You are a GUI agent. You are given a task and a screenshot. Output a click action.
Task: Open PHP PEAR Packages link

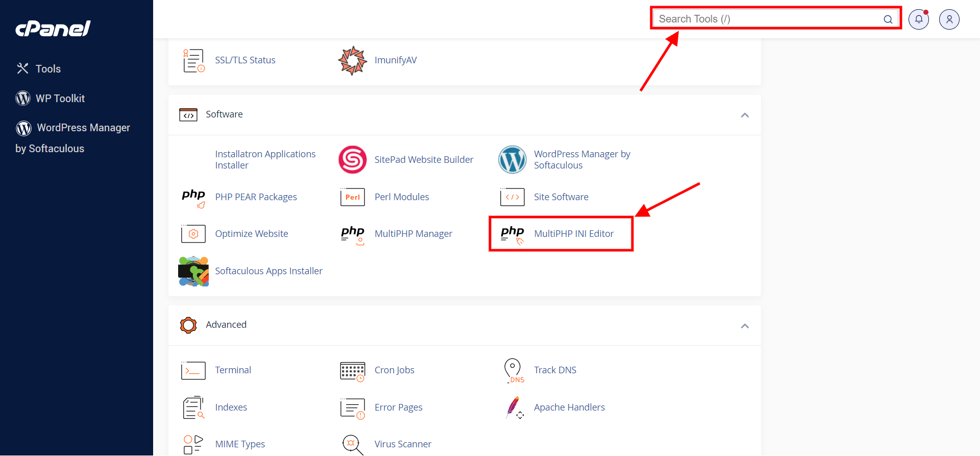tap(256, 197)
